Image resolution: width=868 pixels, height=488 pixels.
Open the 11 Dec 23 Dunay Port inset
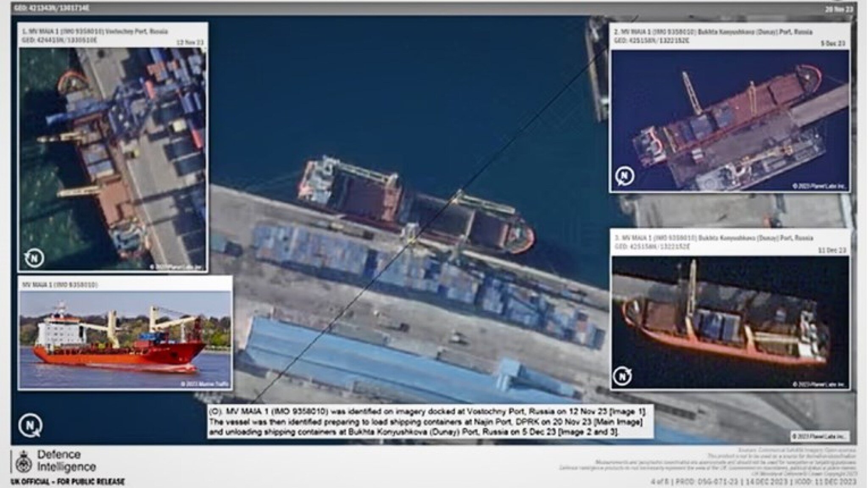coord(729,322)
